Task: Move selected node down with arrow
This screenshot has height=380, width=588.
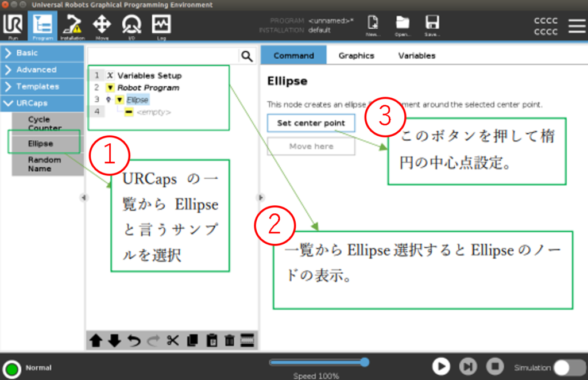Action: (114, 340)
